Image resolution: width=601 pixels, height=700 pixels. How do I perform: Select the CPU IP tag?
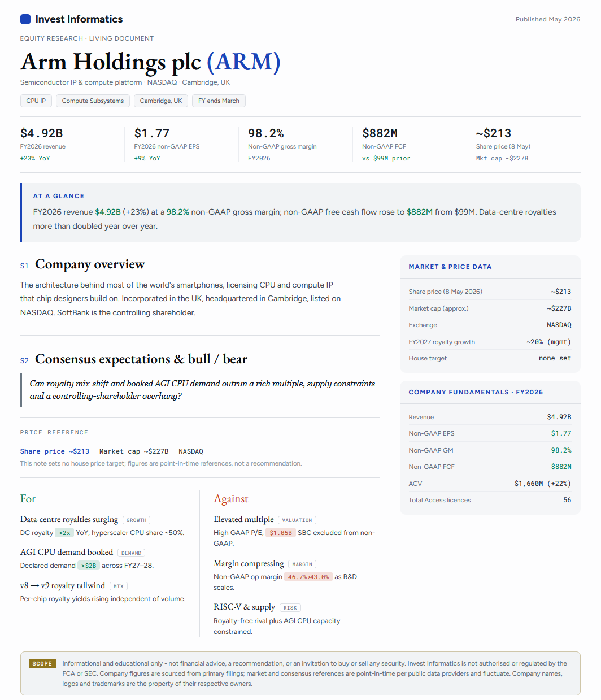tap(36, 101)
